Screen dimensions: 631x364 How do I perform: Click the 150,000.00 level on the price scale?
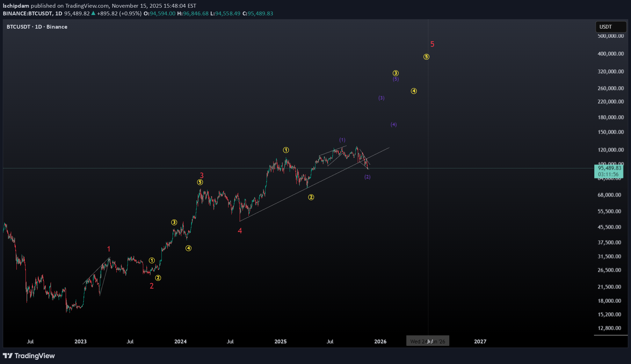(x=610, y=132)
